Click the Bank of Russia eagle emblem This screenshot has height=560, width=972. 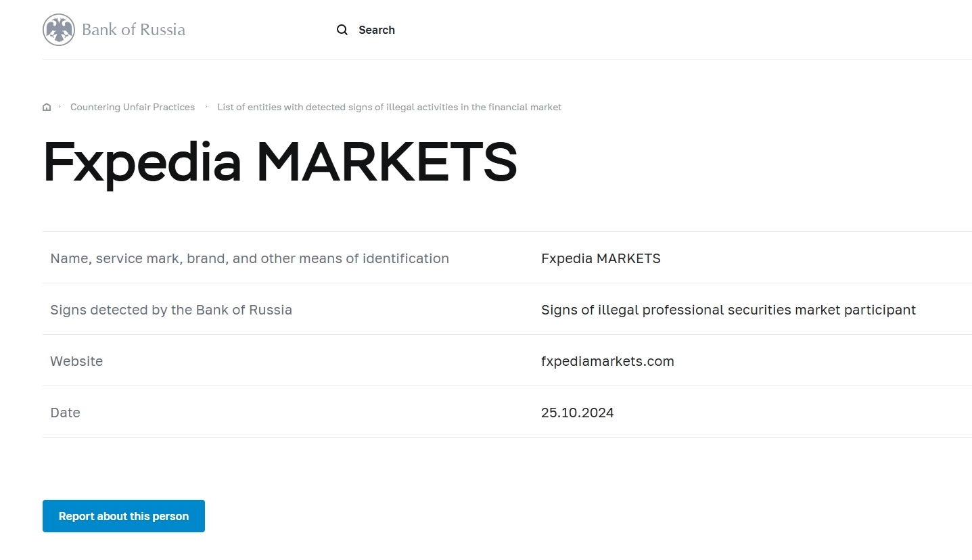click(x=59, y=30)
